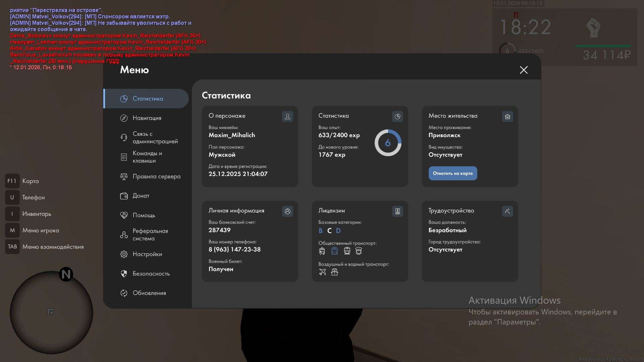Click the house icon in Место жительства card
This screenshot has width=644, height=362.
pyautogui.click(x=507, y=116)
